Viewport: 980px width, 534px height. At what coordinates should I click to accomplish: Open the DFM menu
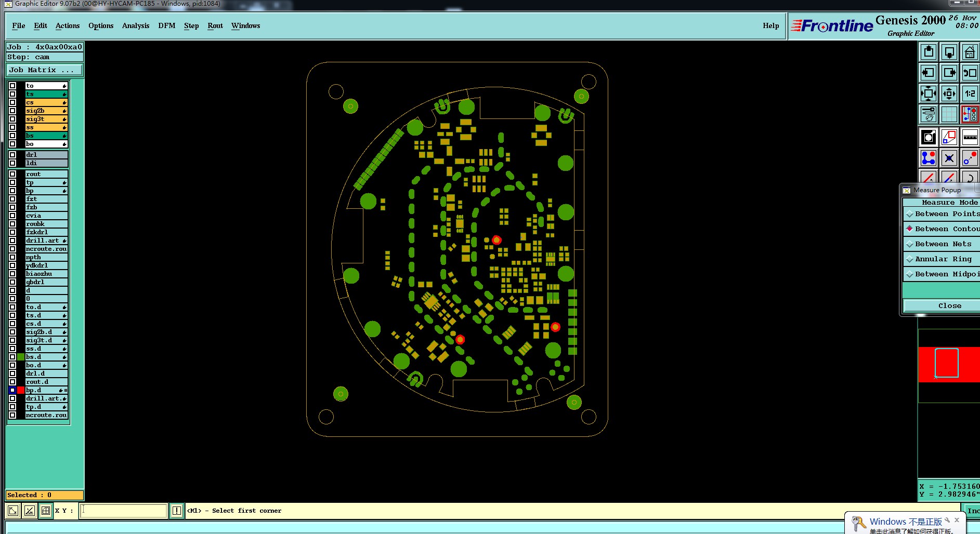[167, 25]
